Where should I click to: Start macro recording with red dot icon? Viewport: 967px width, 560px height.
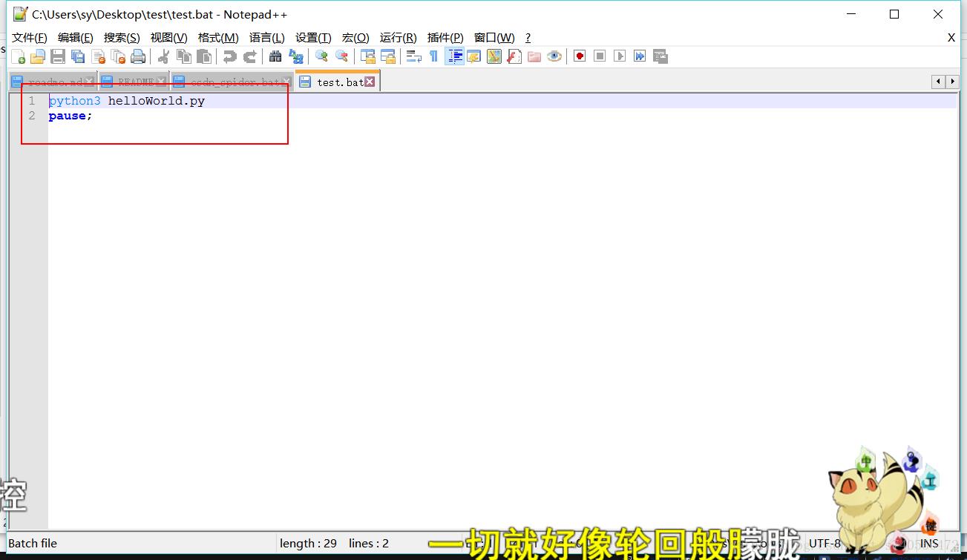tap(580, 56)
